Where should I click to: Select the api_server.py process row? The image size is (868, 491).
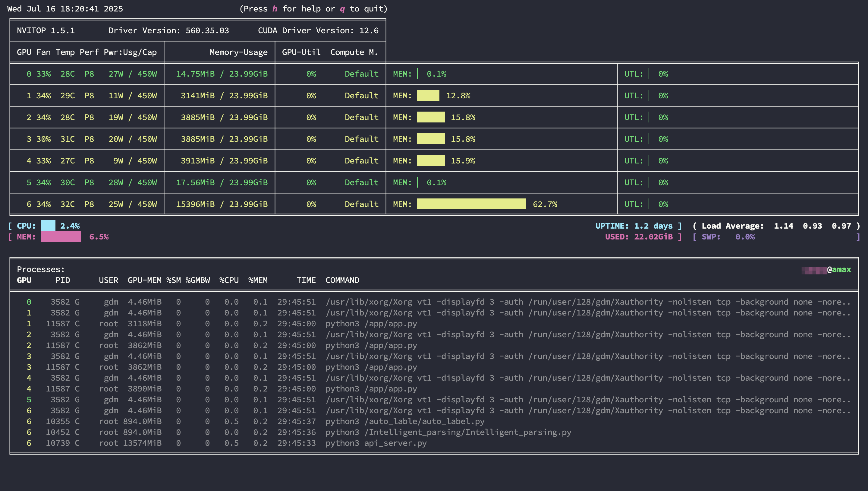376,443
